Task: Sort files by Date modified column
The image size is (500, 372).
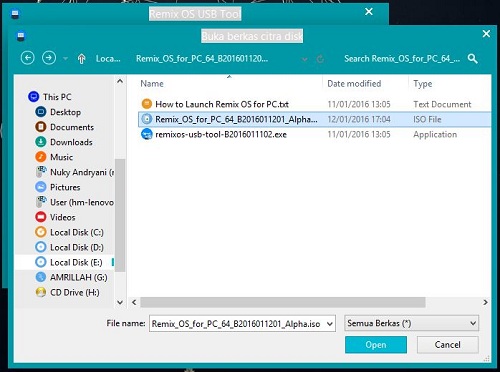Action: [354, 84]
